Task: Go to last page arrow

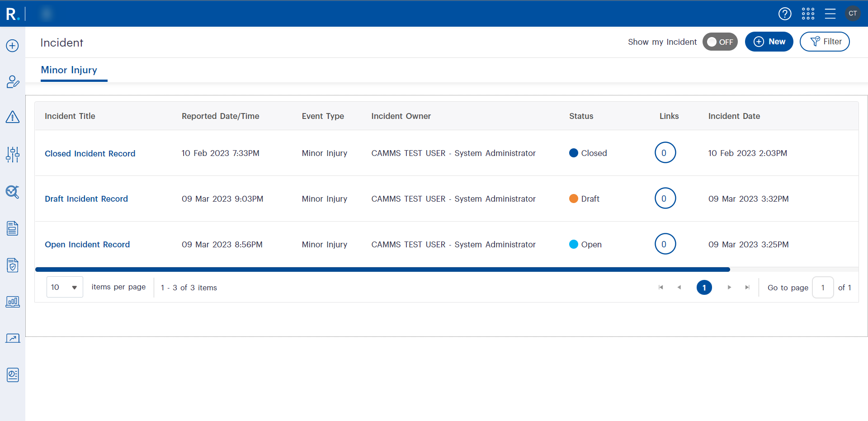Action: 747,288
